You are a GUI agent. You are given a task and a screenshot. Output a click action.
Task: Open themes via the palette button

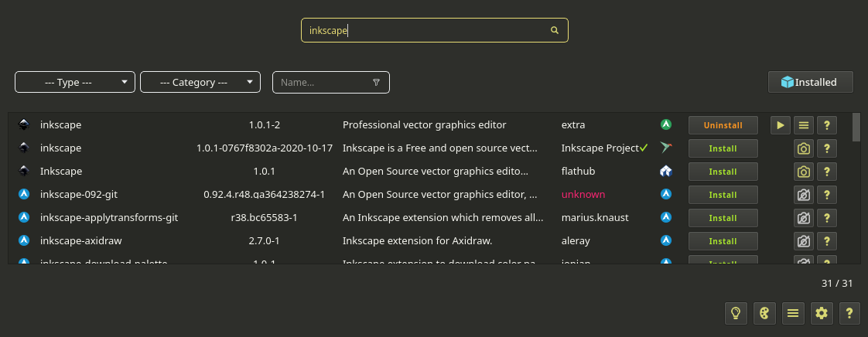pos(764,313)
